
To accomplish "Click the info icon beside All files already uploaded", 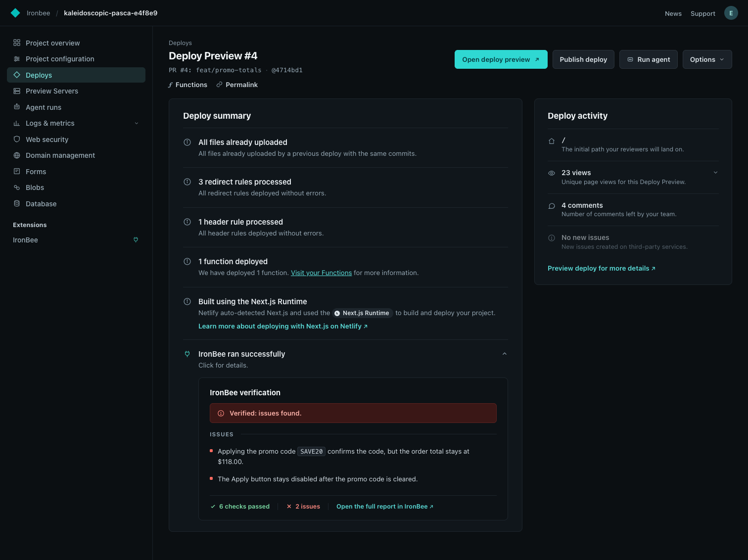I will (x=187, y=142).
